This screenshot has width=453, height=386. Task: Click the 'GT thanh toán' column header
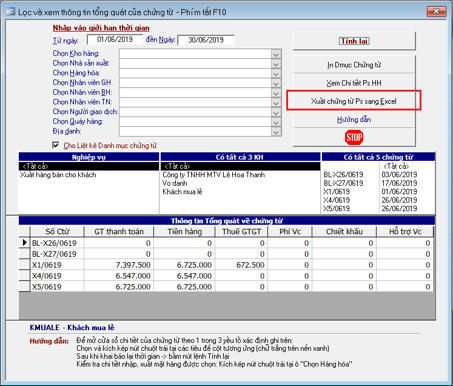click(x=119, y=231)
